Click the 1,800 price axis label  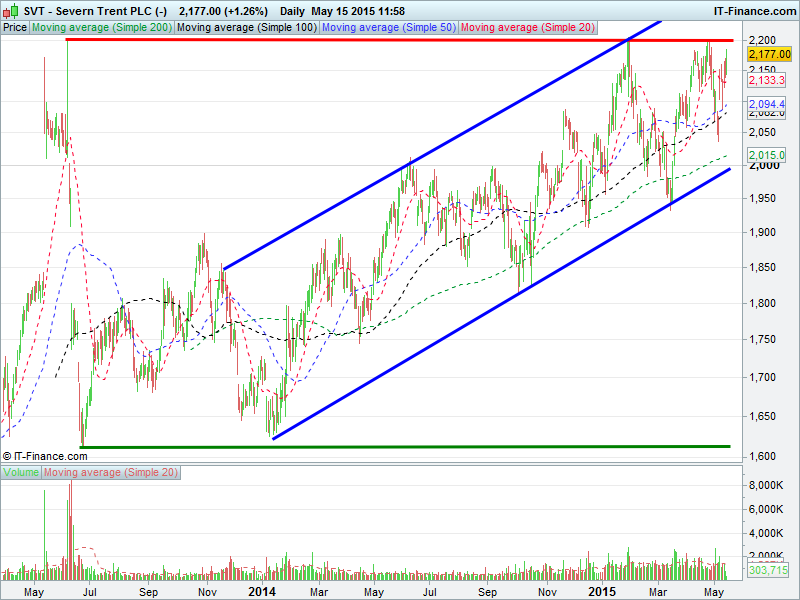point(762,303)
